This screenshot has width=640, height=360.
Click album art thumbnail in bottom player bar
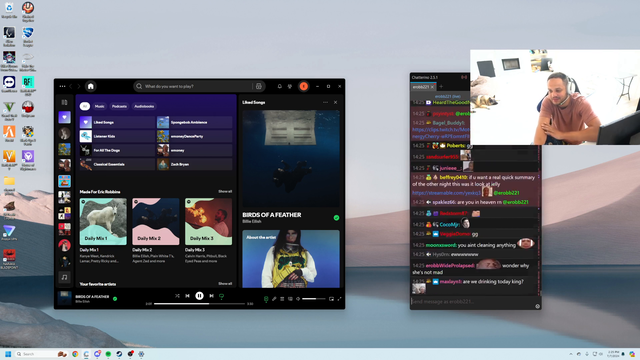click(x=64, y=298)
